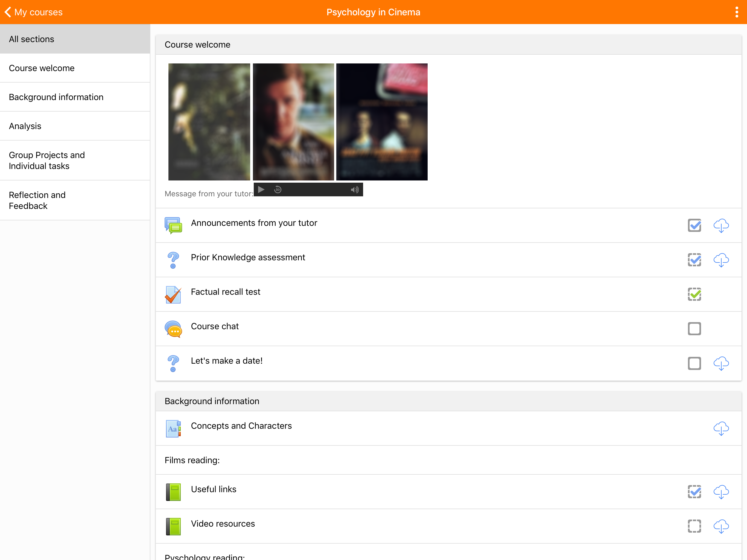Download Let's make a date! activity
Screen dimensions: 747x560
(721, 363)
